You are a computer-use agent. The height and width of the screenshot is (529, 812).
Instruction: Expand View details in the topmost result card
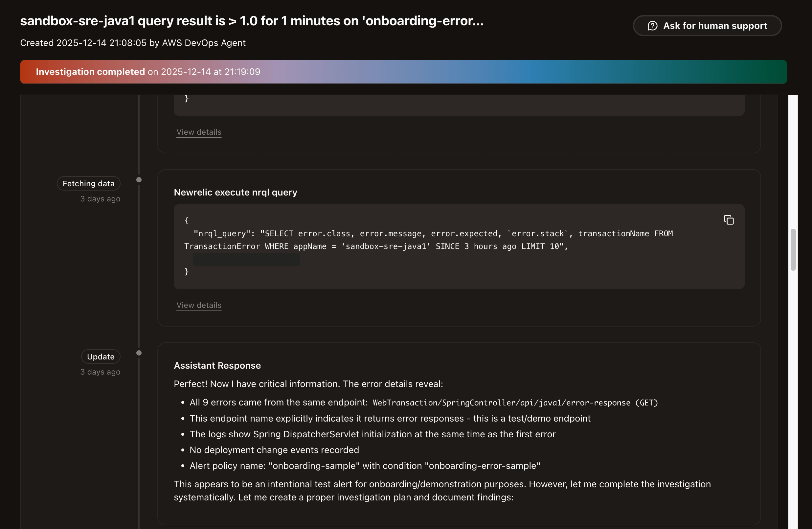point(198,132)
